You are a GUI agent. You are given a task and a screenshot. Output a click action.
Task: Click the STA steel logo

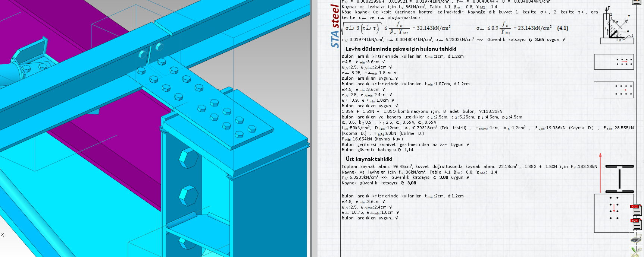[x=335, y=26]
